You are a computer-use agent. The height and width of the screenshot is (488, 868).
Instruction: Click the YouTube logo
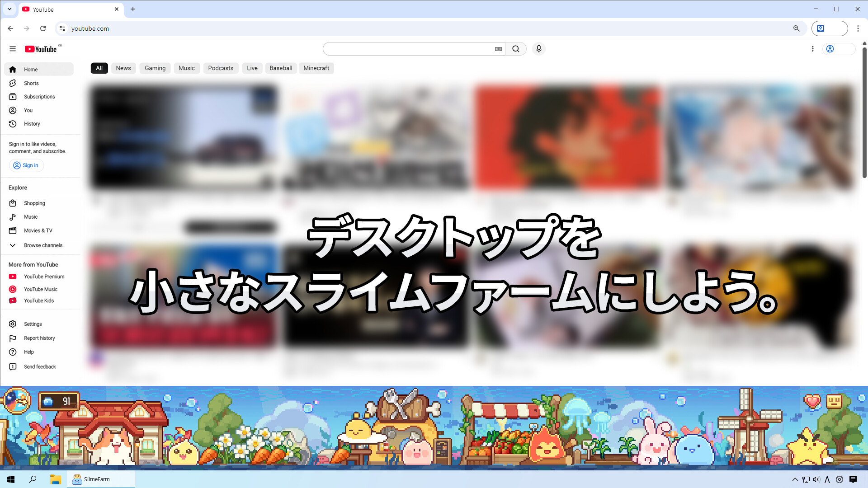pos(41,49)
